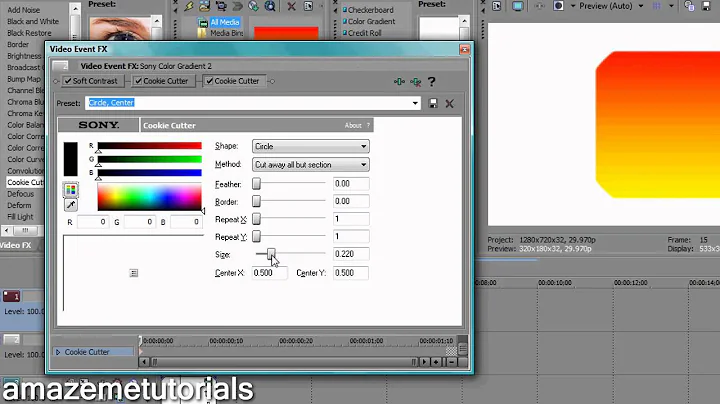The height and width of the screenshot is (404, 720).
Task: Select the eyedropper color picker tool
Action: click(70, 205)
